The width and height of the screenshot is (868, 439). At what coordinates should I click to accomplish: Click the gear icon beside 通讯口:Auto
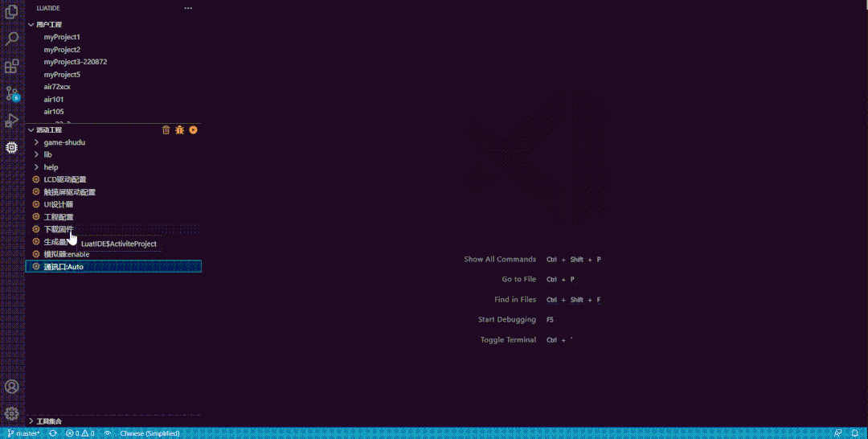pos(36,267)
